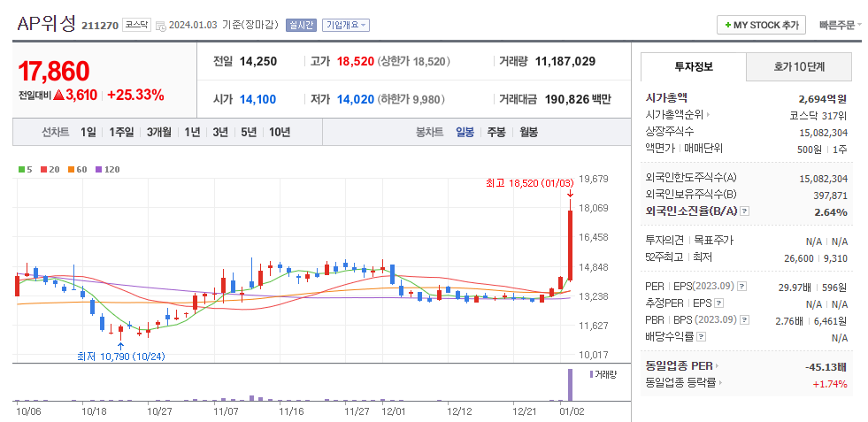The width and height of the screenshot is (868, 422).
Task: Select the 1주일 line chart period
Action: (x=121, y=133)
